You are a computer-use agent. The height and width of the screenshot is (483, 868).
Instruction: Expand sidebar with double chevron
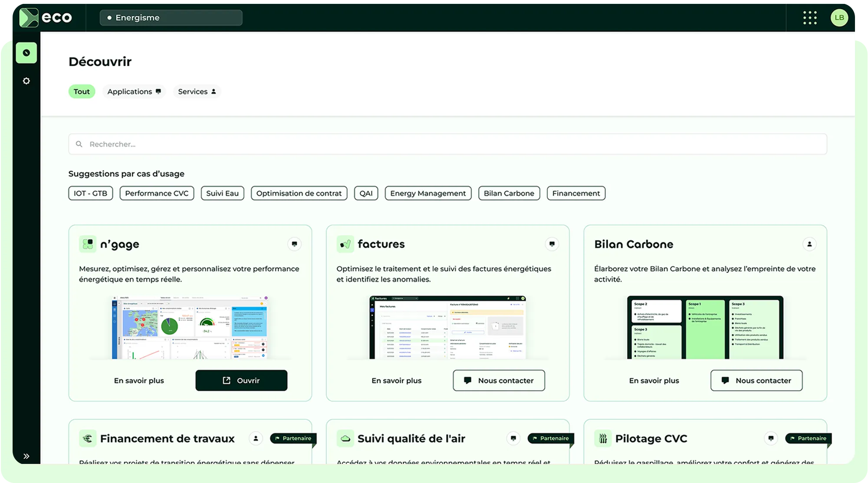pyautogui.click(x=26, y=456)
